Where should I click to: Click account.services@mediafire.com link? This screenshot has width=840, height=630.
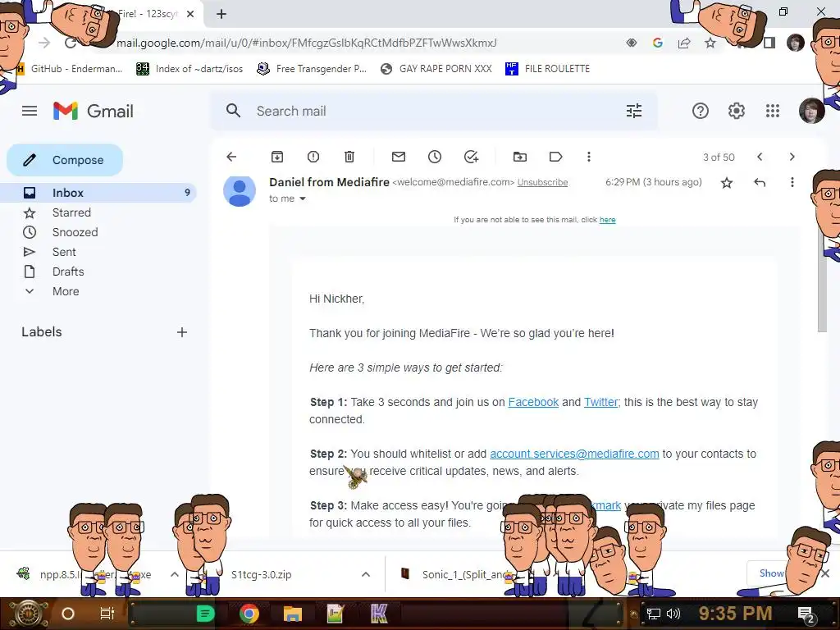click(x=574, y=454)
